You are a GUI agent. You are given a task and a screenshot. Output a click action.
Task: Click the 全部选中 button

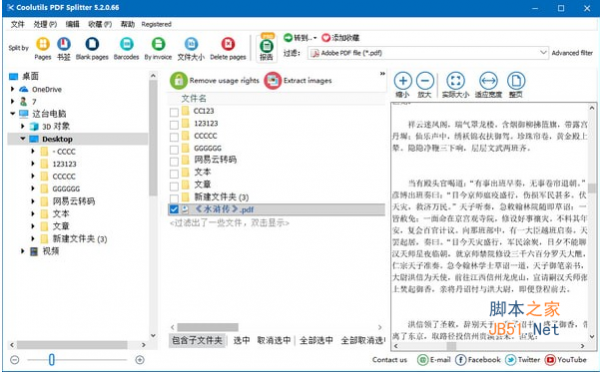click(316, 340)
